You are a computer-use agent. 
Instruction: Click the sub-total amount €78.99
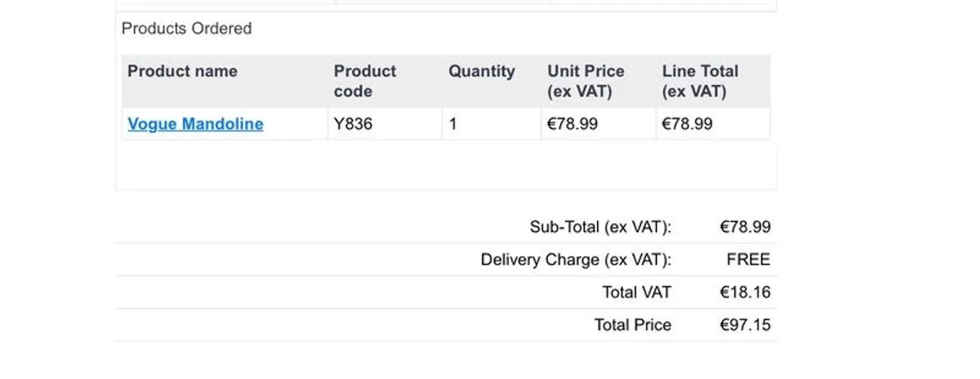[745, 227]
